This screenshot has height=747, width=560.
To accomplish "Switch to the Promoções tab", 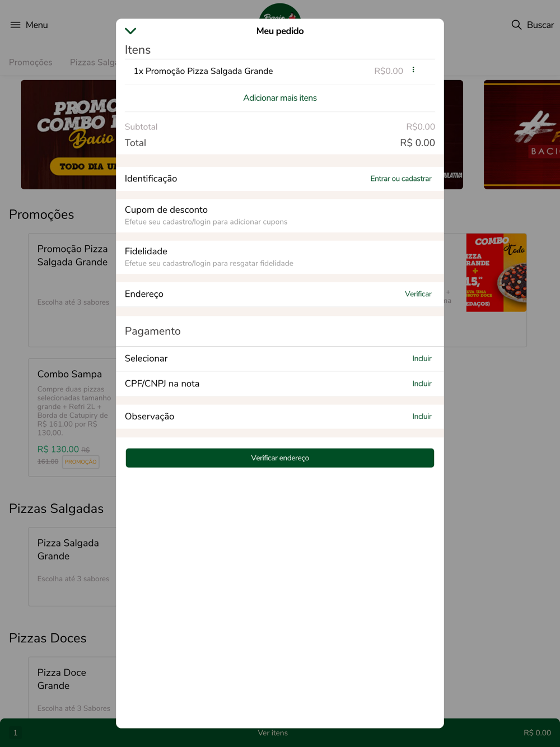I will click(31, 62).
